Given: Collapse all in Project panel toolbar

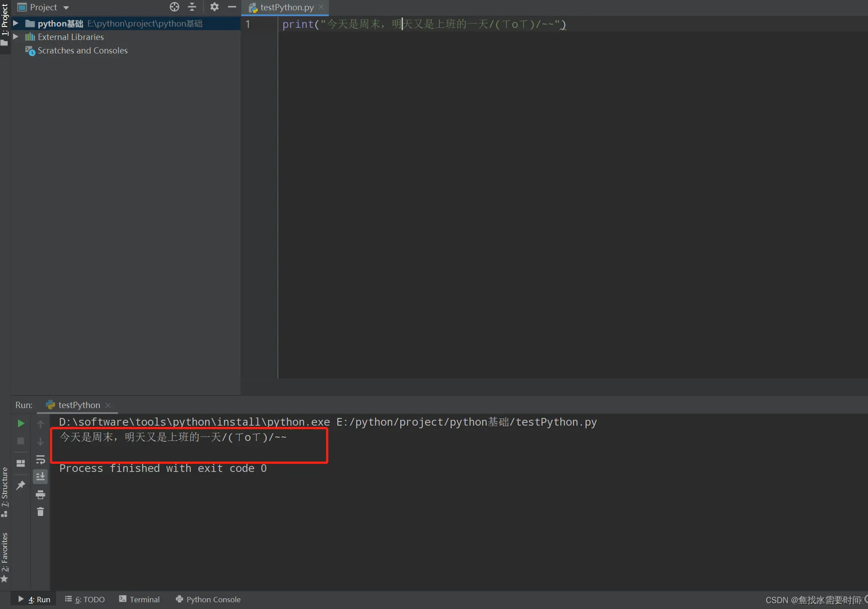Looking at the screenshot, I should coord(192,7).
